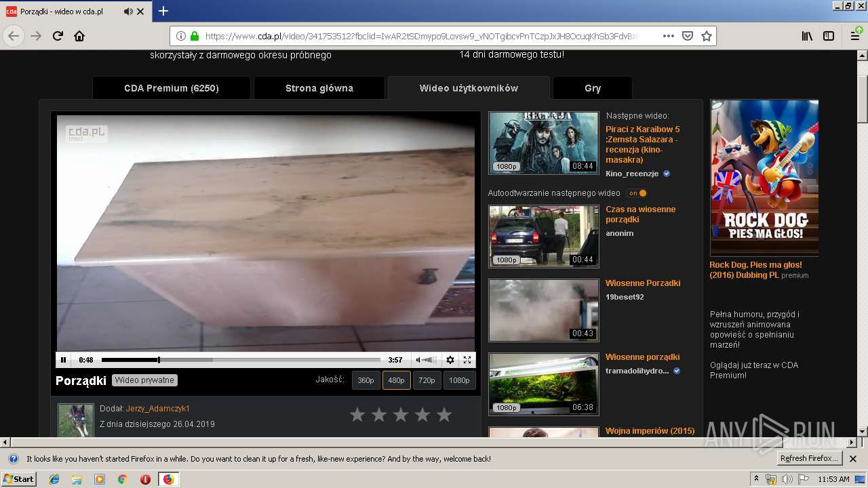Dismiss the Firefox refresh notification bar

853,459
